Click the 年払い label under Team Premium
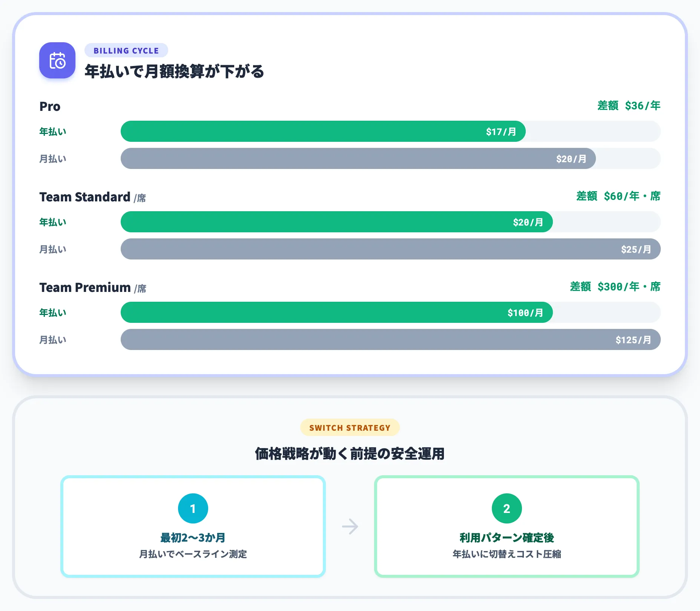Screen dimensions: 700x611 pos(53,313)
